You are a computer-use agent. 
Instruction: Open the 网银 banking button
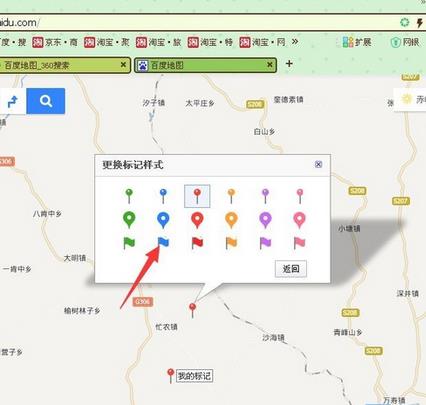pyautogui.click(x=405, y=42)
